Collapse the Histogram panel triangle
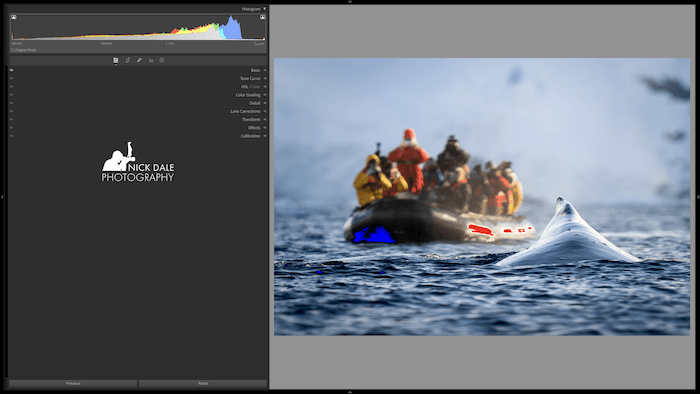Viewport: 700px width, 394px height. point(264,8)
